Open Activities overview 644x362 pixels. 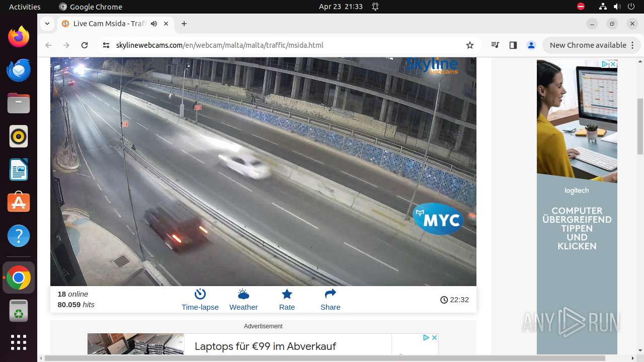pyautogui.click(x=25, y=7)
